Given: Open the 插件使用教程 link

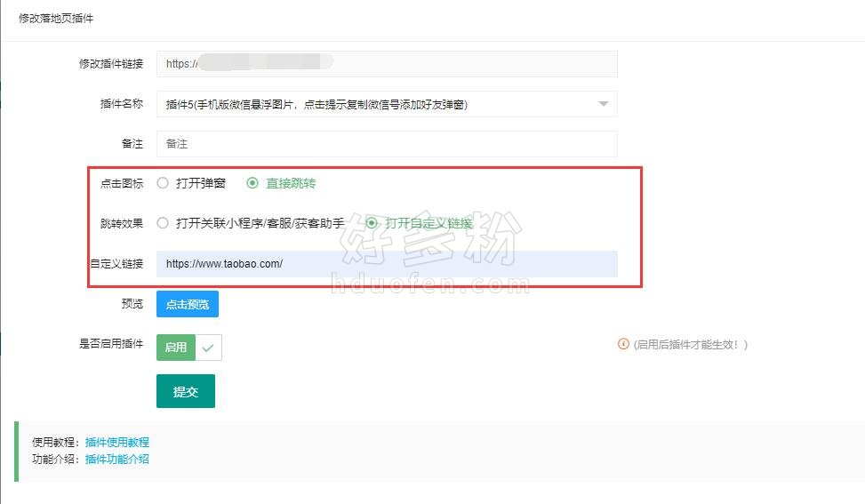Looking at the screenshot, I should click(x=117, y=443).
